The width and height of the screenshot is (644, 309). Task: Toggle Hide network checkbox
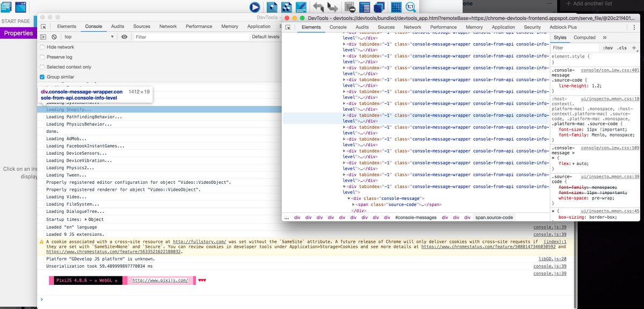pyautogui.click(x=42, y=47)
